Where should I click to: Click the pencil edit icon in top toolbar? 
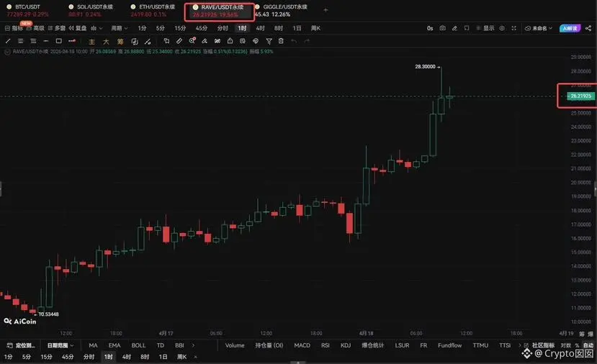coord(454,28)
